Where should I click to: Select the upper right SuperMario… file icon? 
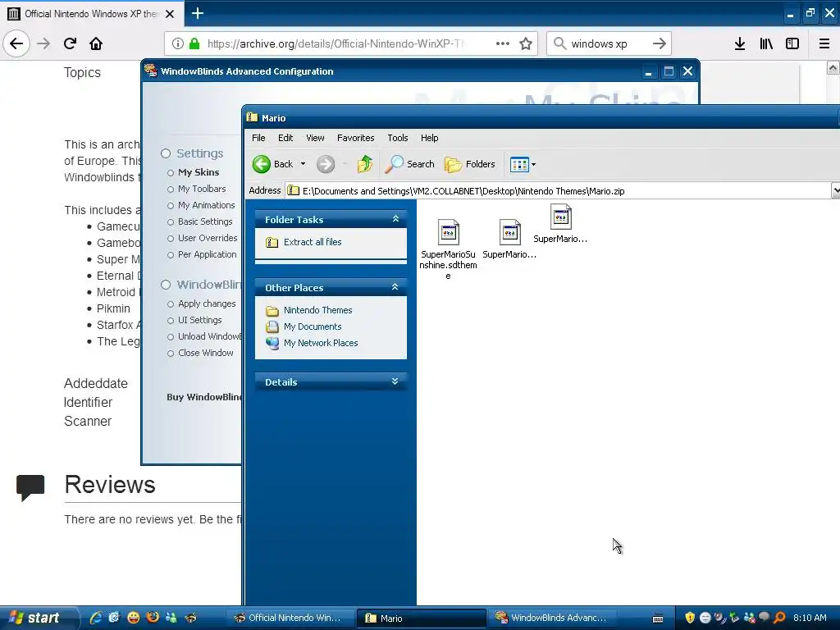560,217
